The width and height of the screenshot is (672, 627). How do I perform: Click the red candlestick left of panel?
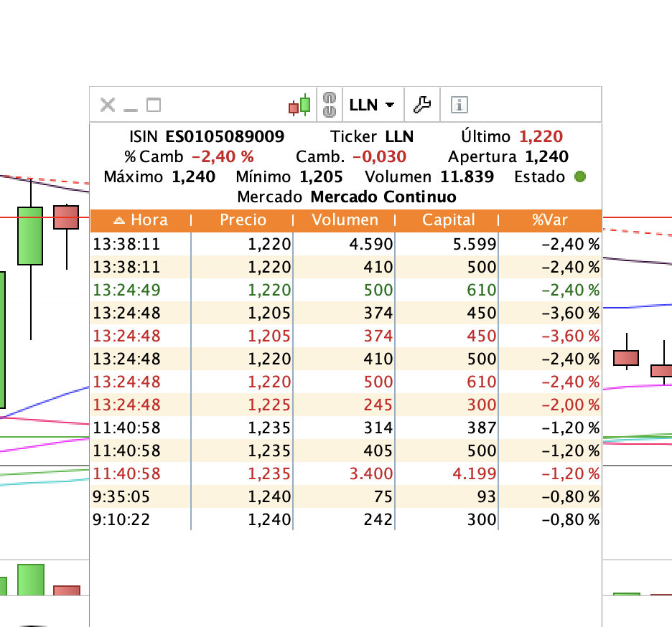click(x=66, y=217)
